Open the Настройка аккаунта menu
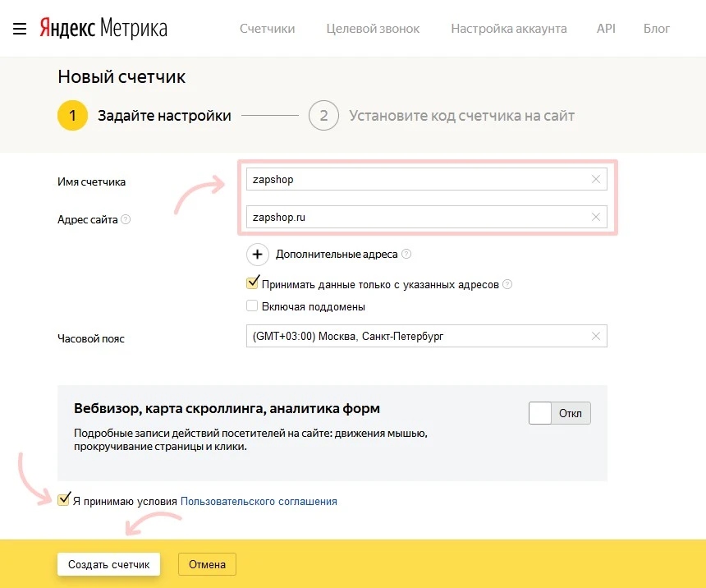This screenshot has width=706, height=588. (x=508, y=29)
